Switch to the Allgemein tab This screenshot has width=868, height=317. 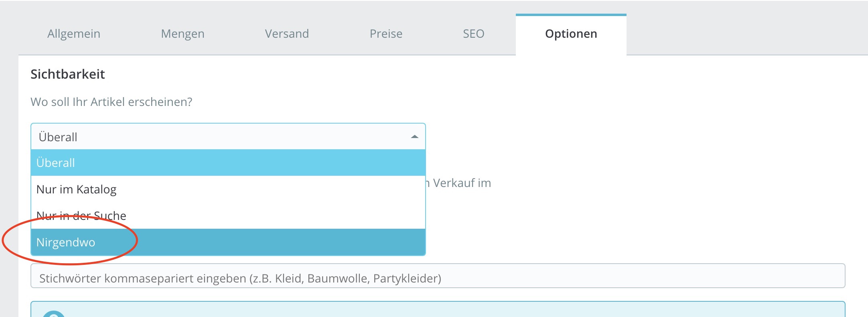click(x=74, y=34)
